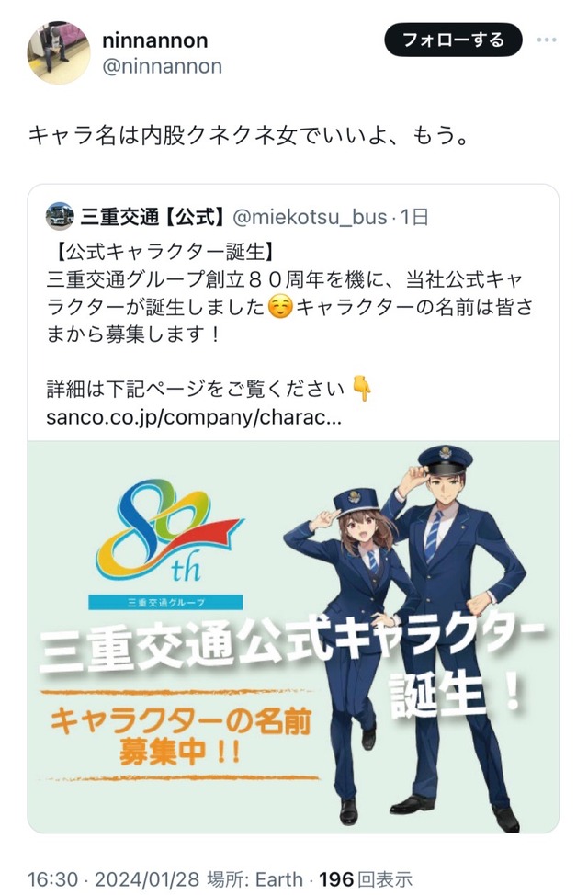Open the 三重交通【公式】 account name
Viewport: 588px width, 895px height.
click(x=152, y=217)
